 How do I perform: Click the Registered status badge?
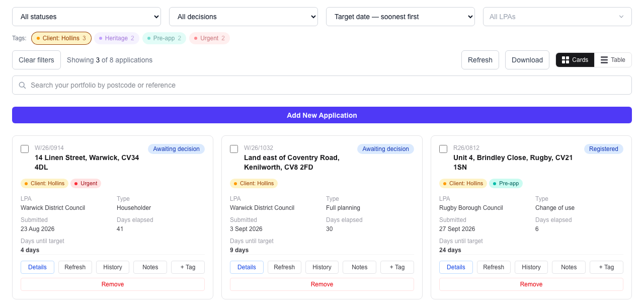(603, 149)
